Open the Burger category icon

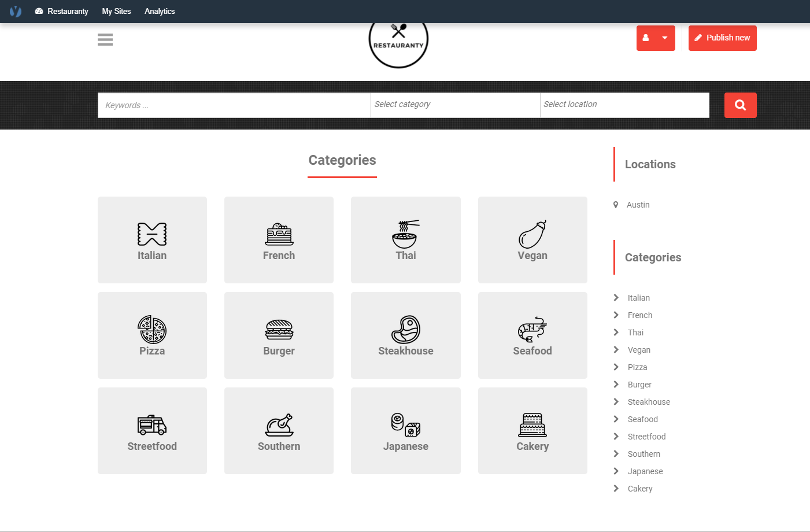(279, 330)
